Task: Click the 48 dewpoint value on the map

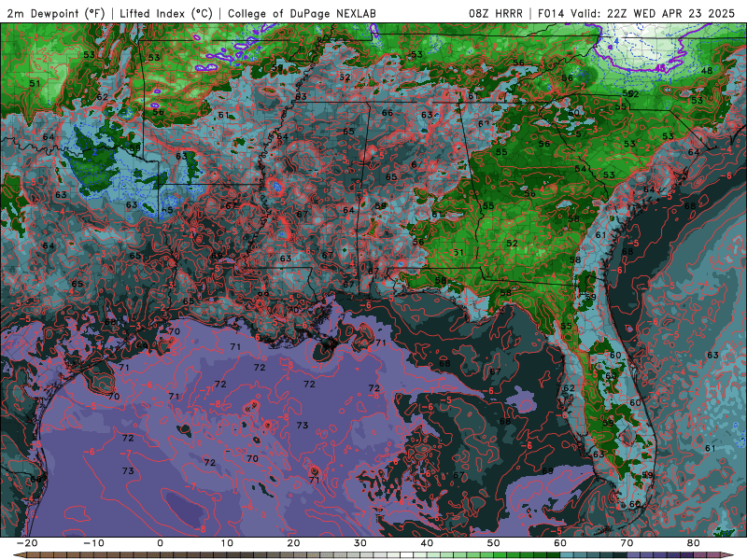Action: coord(707,71)
